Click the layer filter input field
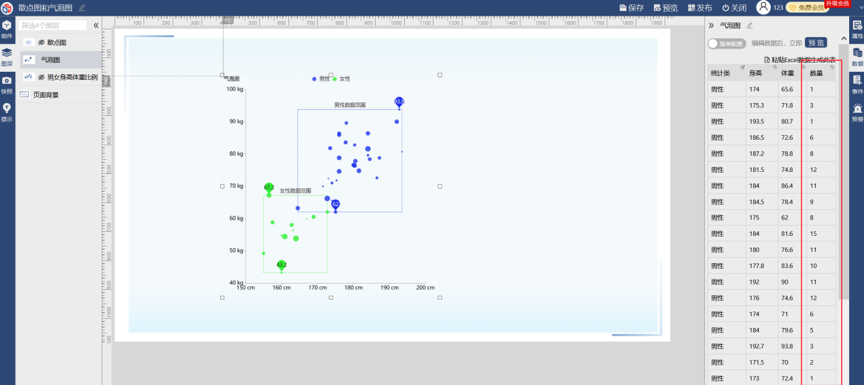Viewport: 864px width, 385px height. 53,25
